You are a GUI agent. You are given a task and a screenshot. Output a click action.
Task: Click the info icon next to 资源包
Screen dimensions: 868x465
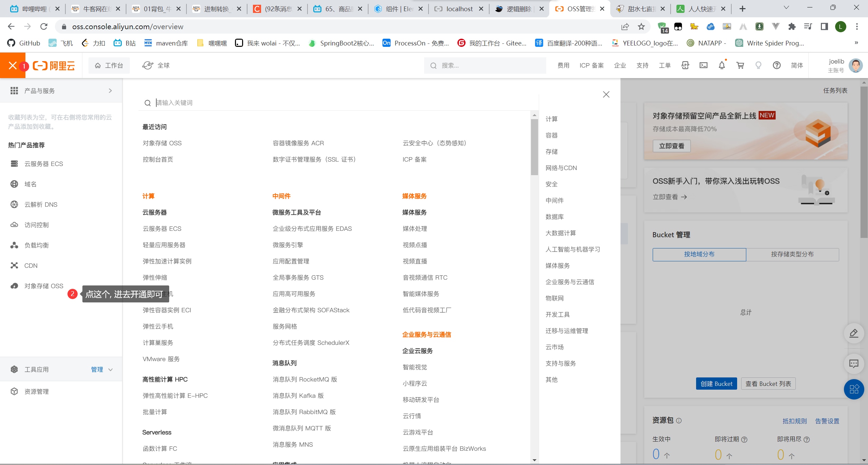point(679,421)
